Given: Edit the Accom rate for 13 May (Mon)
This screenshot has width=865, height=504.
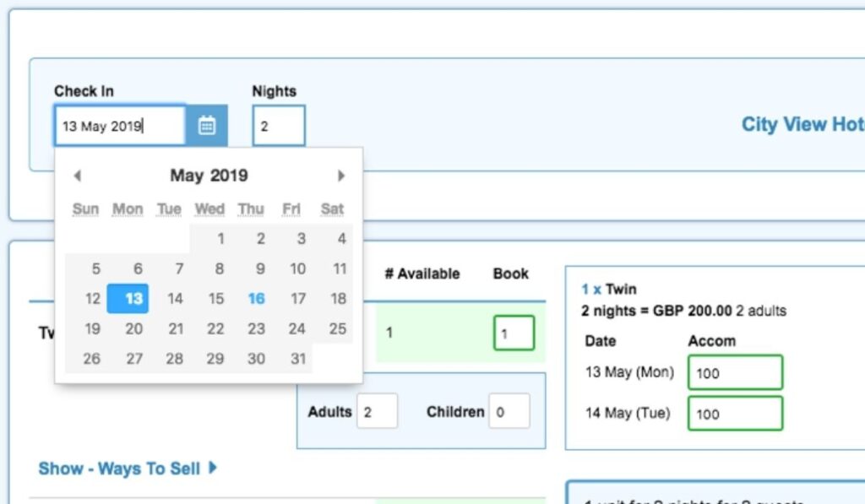Looking at the screenshot, I should (x=735, y=372).
